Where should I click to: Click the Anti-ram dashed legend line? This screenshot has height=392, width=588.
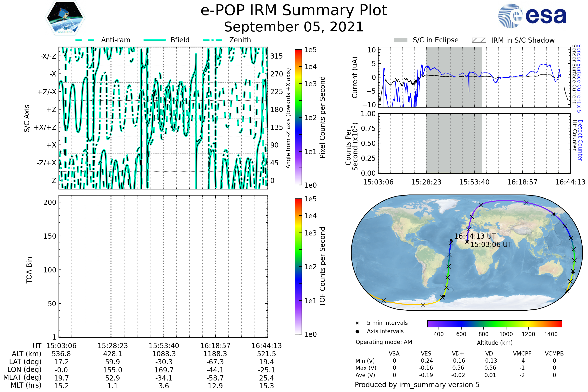pos(85,40)
